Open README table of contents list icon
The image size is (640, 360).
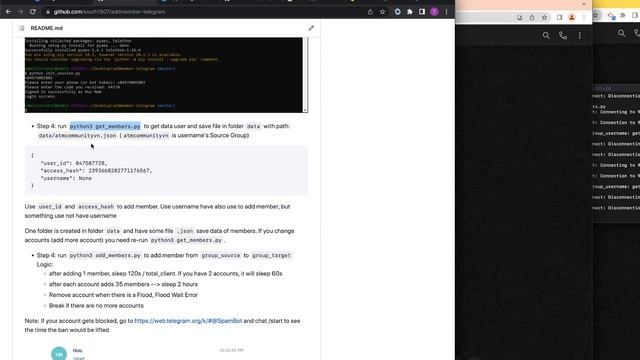(x=22, y=28)
